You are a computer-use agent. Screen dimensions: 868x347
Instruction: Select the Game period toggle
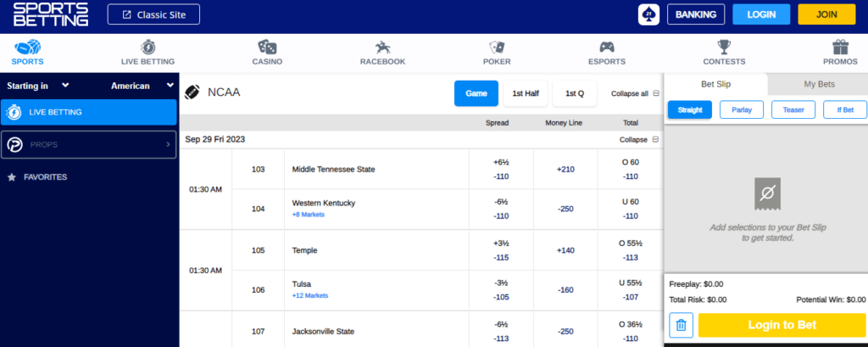476,93
